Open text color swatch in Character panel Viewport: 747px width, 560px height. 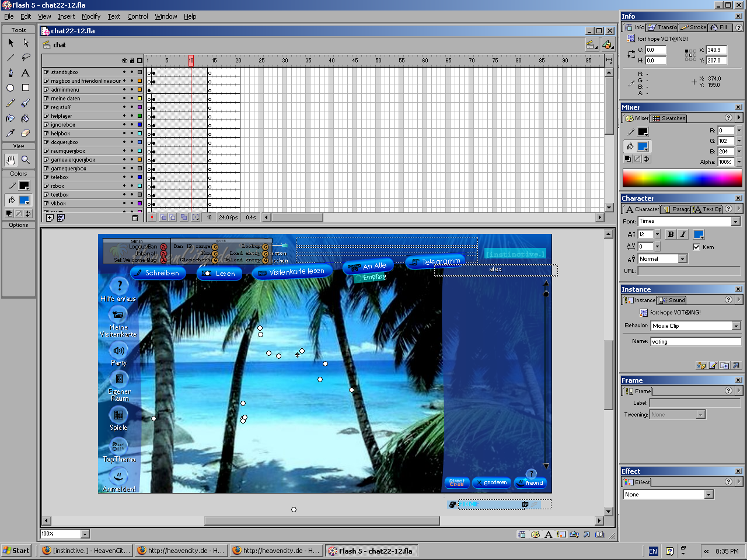tap(699, 235)
